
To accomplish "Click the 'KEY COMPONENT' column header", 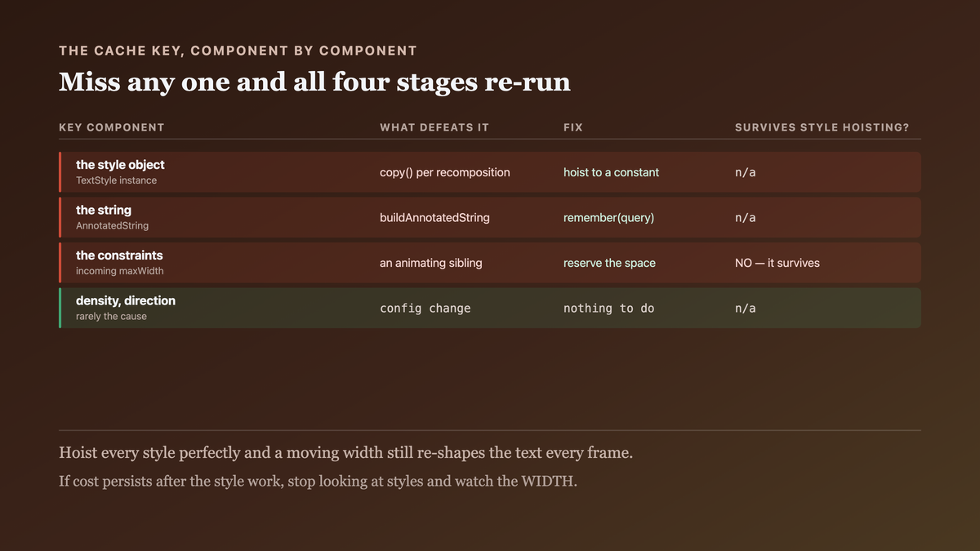I will click(x=112, y=127).
